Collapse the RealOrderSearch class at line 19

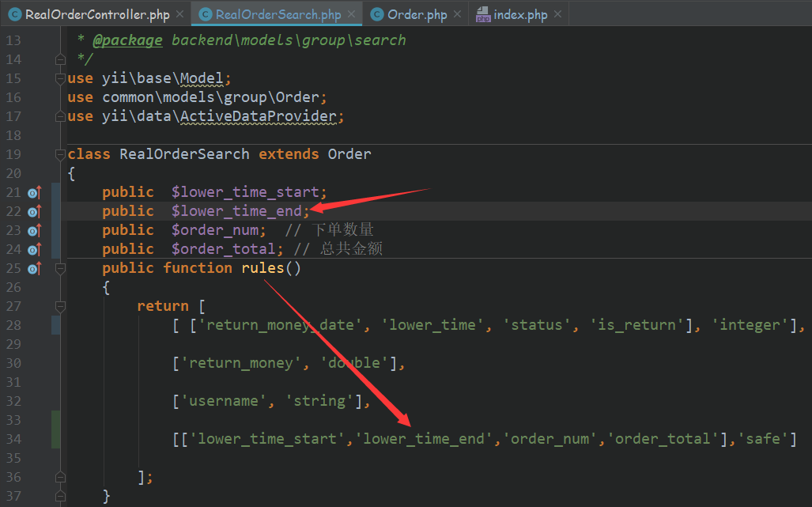tap(60, 154)
